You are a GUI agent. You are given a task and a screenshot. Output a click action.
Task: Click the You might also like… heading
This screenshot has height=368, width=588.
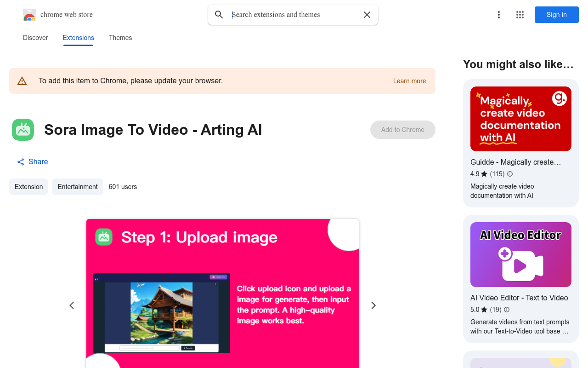click(x=518, y=64)
